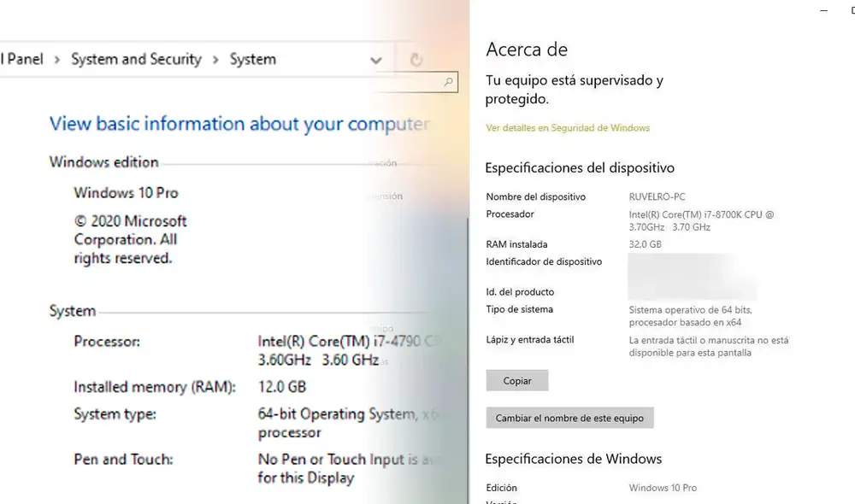Viewport: 855px width, 504px height.
Task: Click the refresh icon beside the address bar
Action: point(417,59)
